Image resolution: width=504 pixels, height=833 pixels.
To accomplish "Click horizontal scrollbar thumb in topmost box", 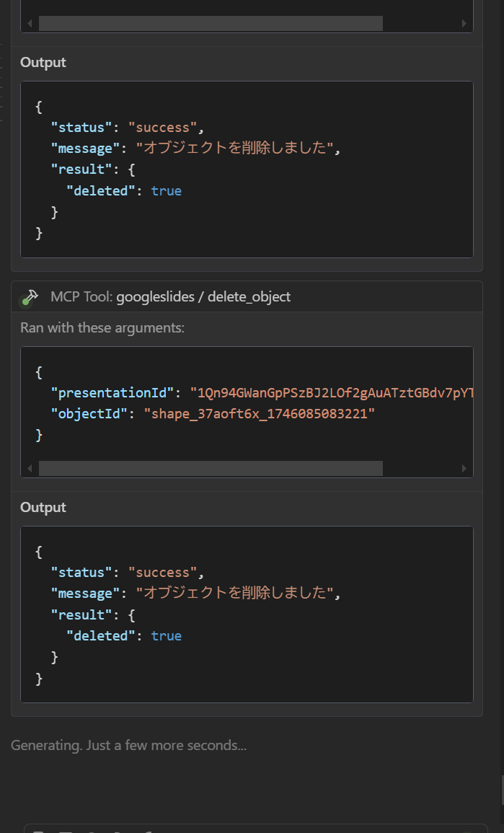I will [x=211, y=24].
